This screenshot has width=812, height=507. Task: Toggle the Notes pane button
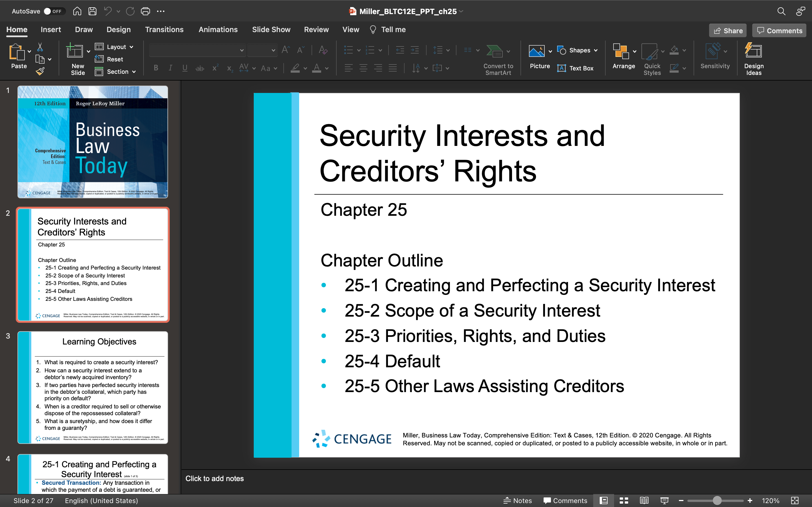517,500
